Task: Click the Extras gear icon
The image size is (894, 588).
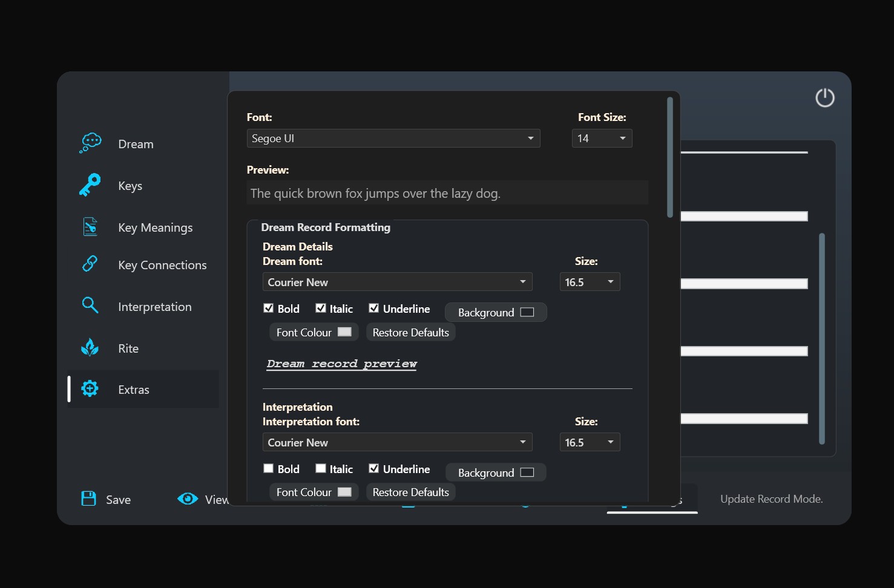Action: tap(90, 389)
